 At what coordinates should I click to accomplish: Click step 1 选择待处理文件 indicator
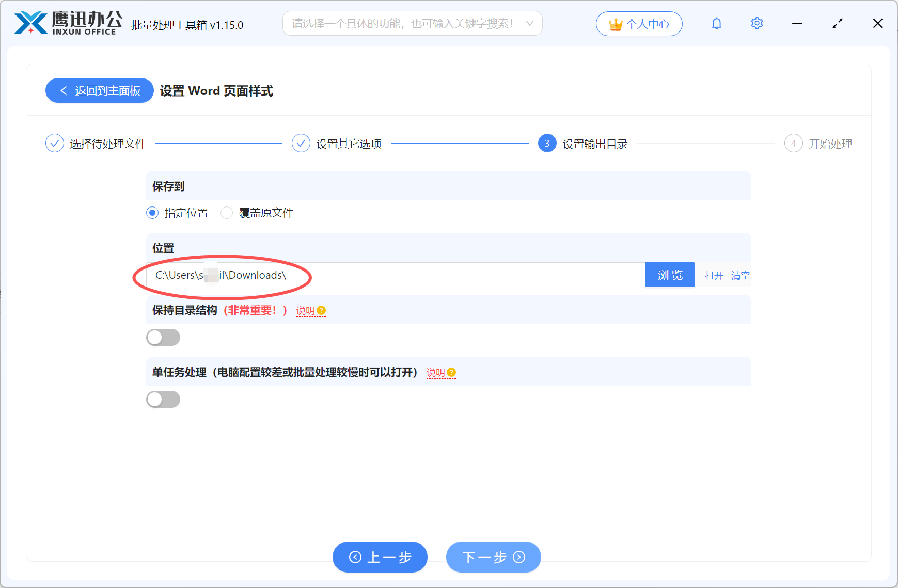[55, 143]
